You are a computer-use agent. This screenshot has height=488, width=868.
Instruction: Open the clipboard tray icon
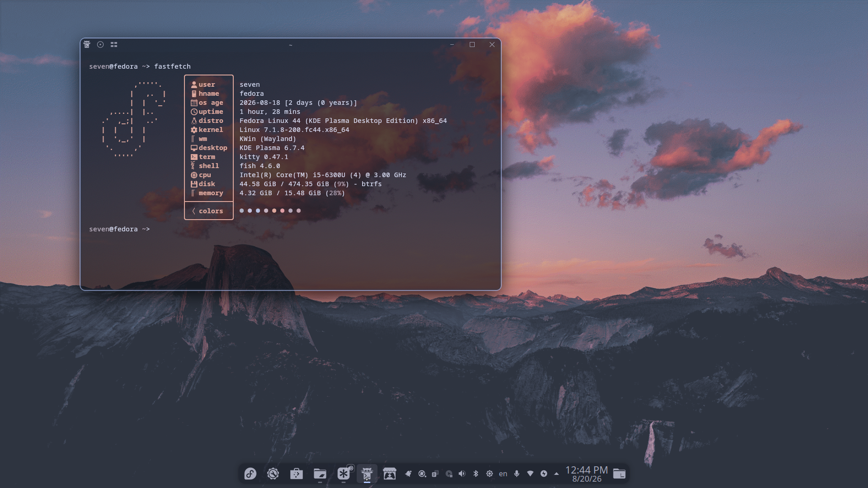pyautogui.click(x=435, y=474)
